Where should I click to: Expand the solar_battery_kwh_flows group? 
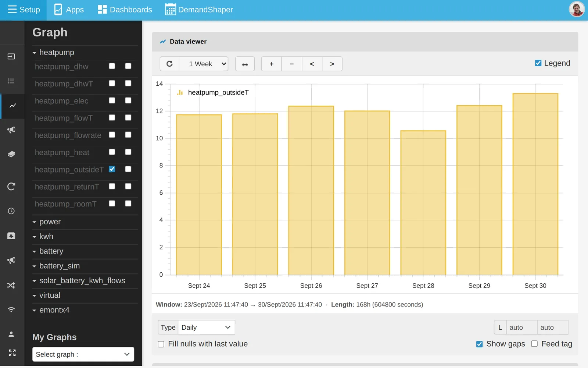[85, 281]
